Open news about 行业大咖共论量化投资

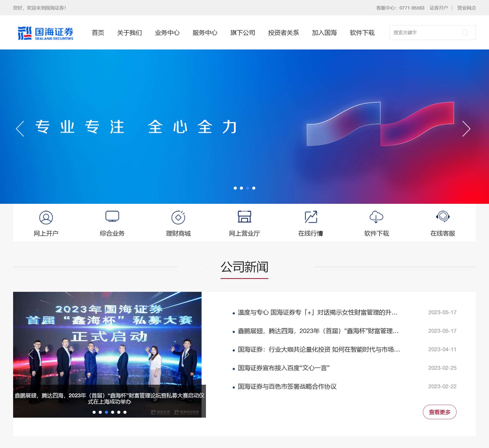pos(319,349)
